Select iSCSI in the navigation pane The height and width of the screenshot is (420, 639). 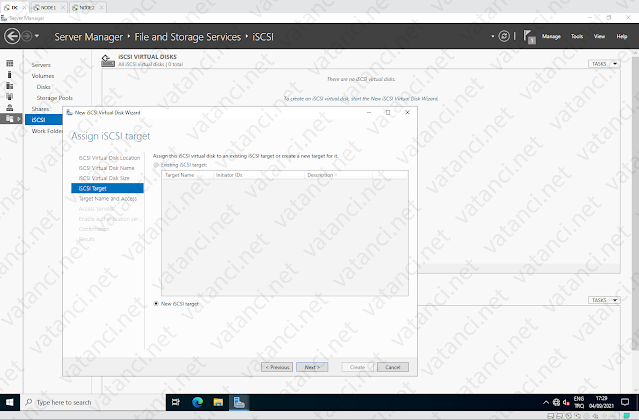coord(44,119)
